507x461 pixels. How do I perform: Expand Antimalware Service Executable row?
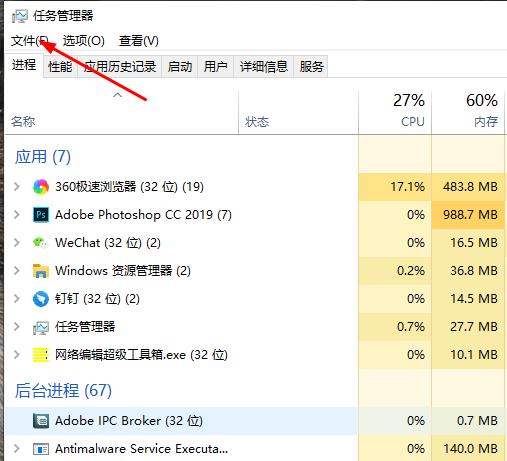coord(17,449)
